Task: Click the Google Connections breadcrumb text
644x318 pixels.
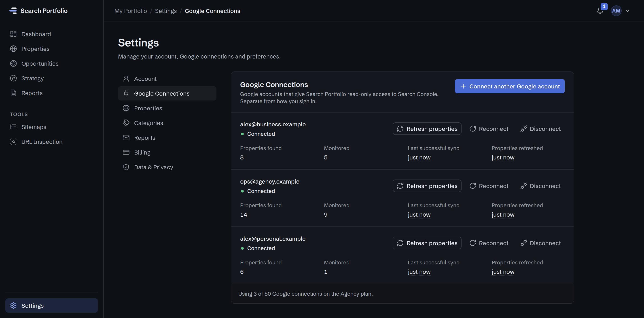Action: tap(212, 11)
